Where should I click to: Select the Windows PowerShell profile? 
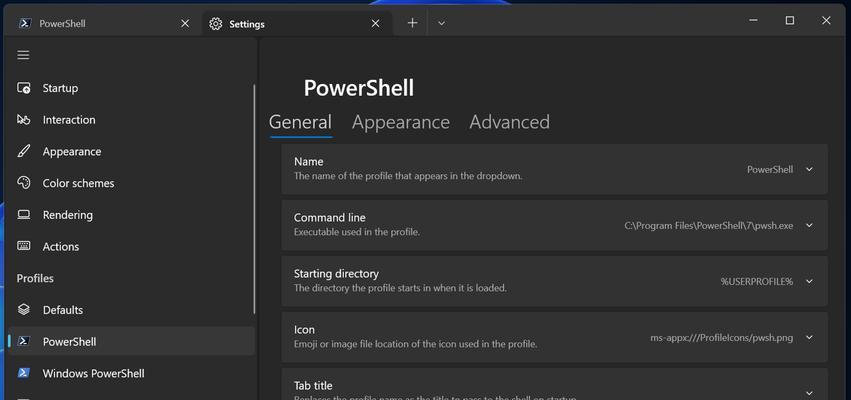(131, 373)
